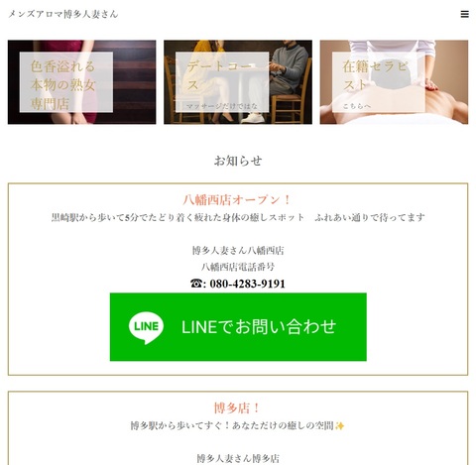
Task: Open the 在籍セラピスト banner image
Action: pos(394,82)
